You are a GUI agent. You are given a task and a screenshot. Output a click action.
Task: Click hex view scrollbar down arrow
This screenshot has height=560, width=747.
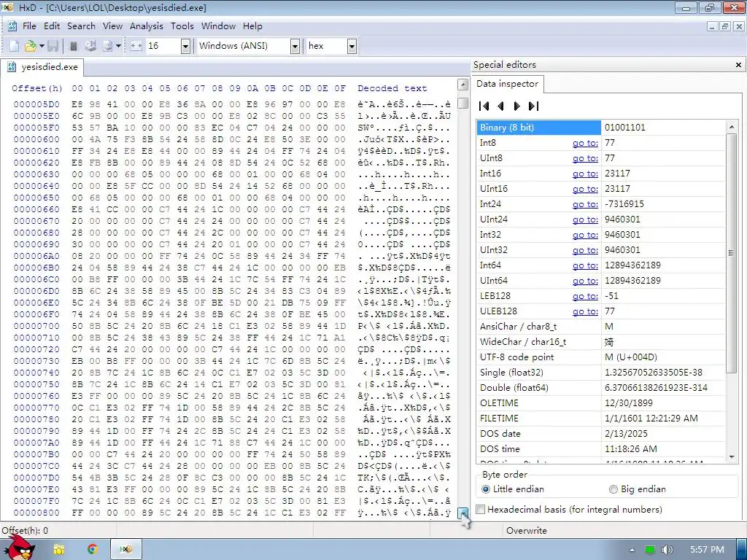point(462,513)
